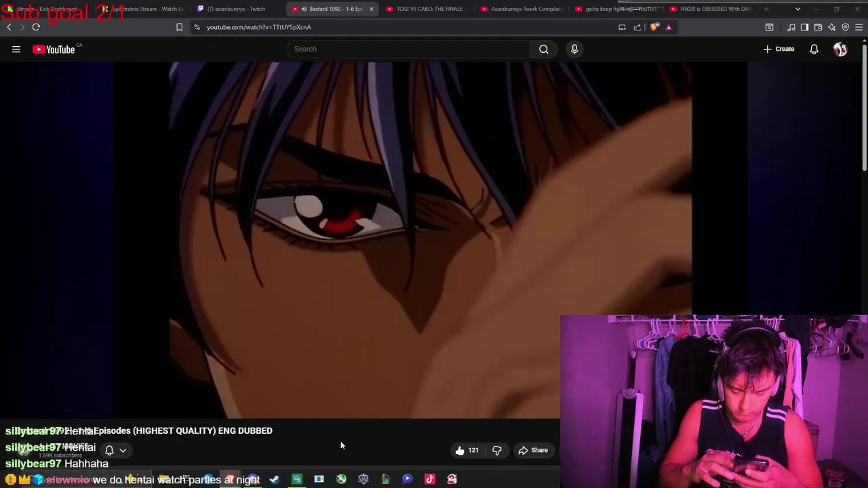The width and height of the screenshot is (868, 488).
Task: Switch to TOGI VS CABO tab
Action: [x=426, y=9]
